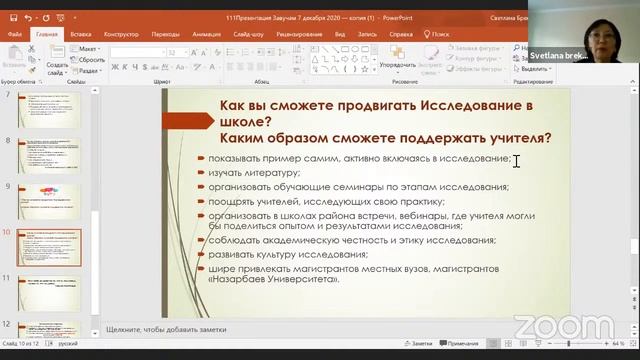This screenshot has height=360, width=640.
Task: Increase the list indent level
Action: click(271, 52)
